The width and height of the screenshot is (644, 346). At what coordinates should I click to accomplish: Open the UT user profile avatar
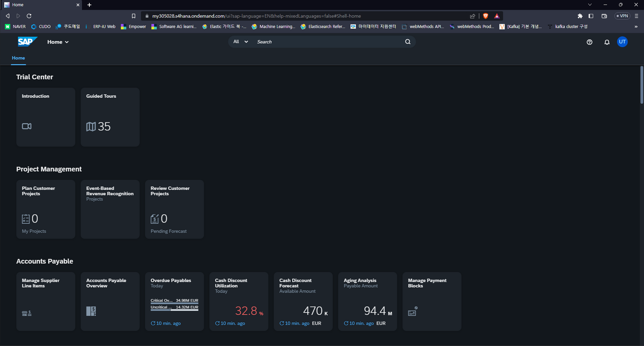(622, 42)
